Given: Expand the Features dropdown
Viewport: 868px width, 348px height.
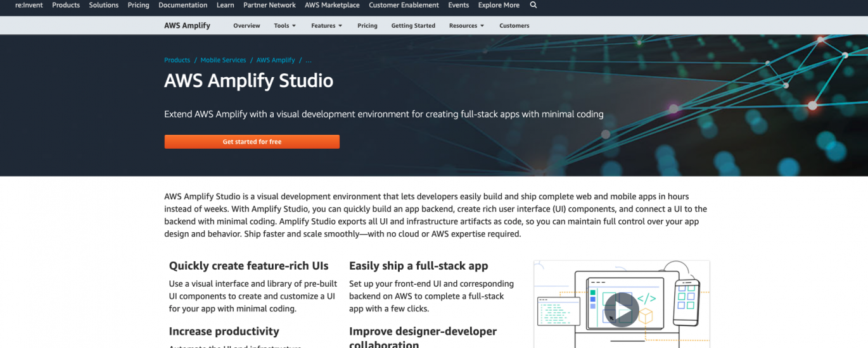Looking at the screenshot, I should pos(327,26).
